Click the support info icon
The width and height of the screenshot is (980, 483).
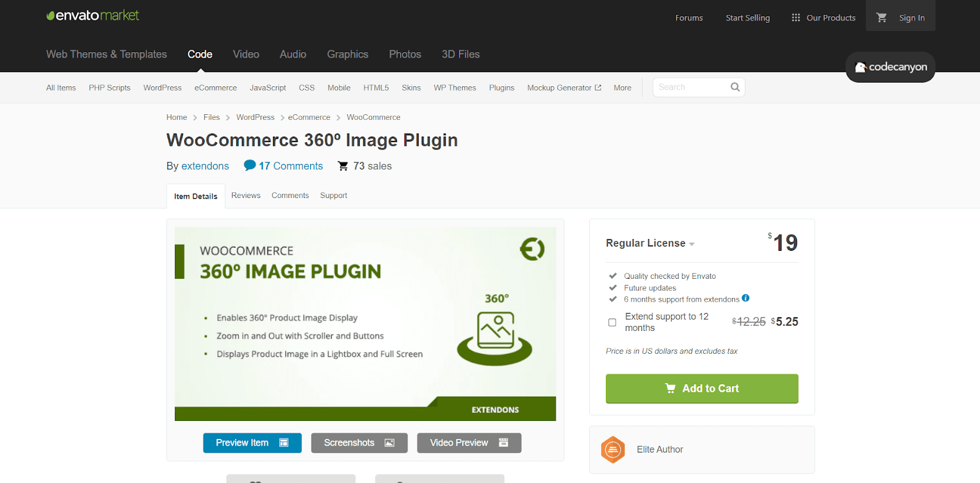(x=746, y=298)
